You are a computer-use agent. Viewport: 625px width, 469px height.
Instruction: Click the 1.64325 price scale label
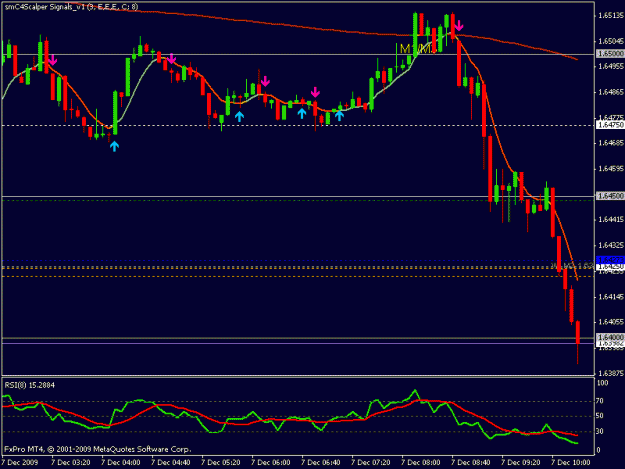tap(611, 245)
